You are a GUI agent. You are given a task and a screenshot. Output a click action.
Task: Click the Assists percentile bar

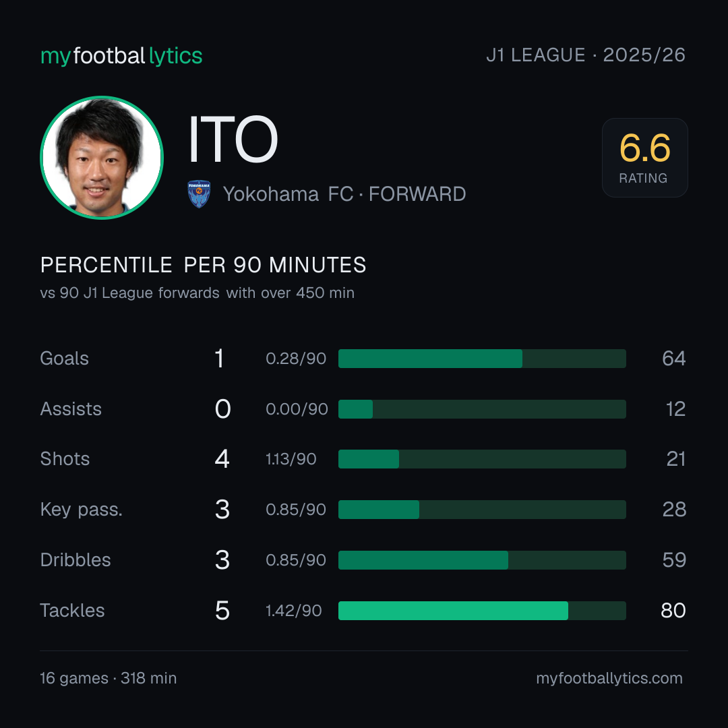coord(482,409)
